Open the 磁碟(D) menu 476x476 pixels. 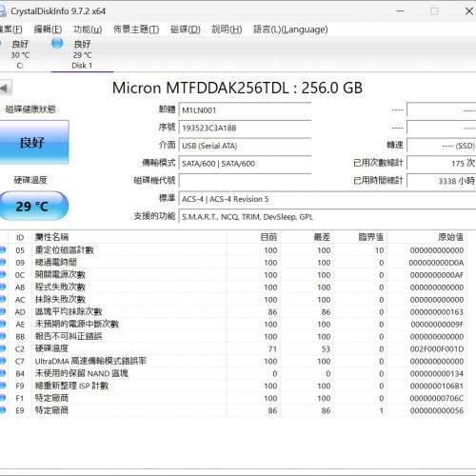(186, 30)
